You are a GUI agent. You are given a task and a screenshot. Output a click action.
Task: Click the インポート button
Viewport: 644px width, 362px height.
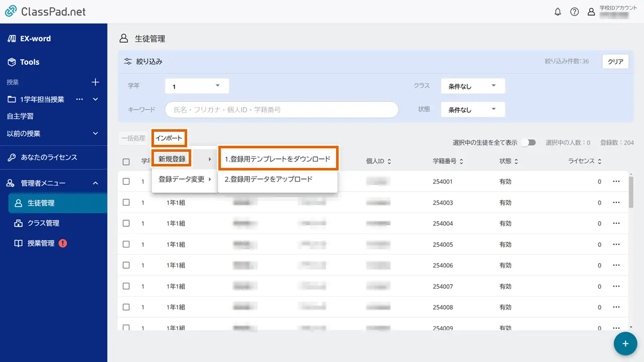click(169, 138)
